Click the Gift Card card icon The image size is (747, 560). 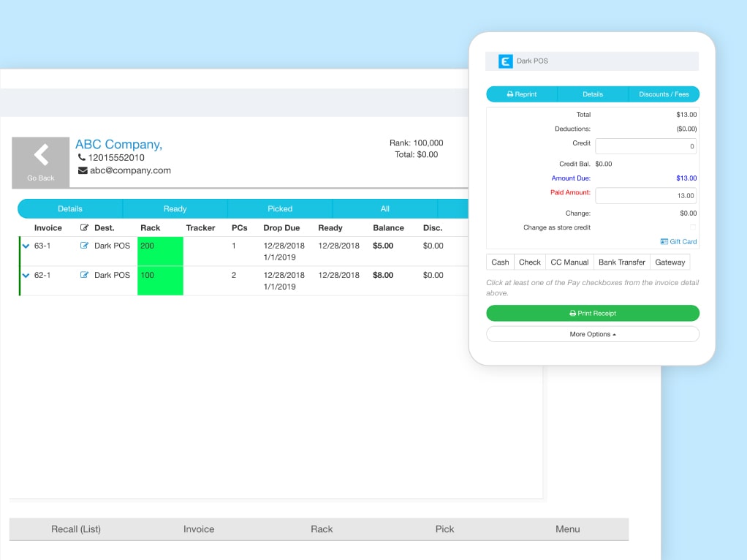coord(664,242)
